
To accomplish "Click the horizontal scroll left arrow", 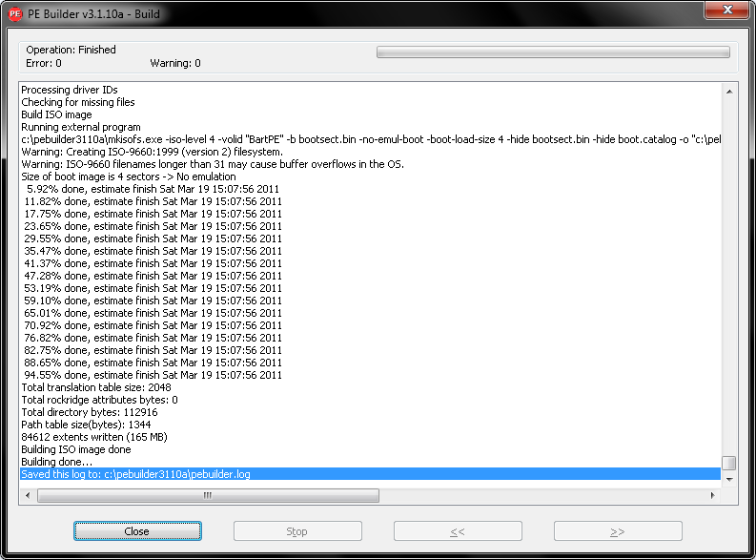I will click(28, 495).
